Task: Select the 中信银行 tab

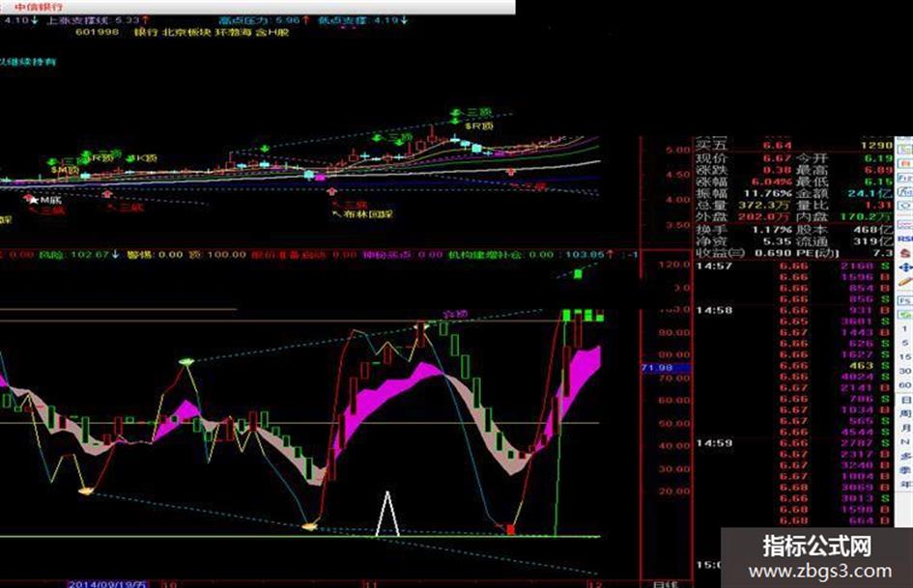Action: click(x=39, y=7)
